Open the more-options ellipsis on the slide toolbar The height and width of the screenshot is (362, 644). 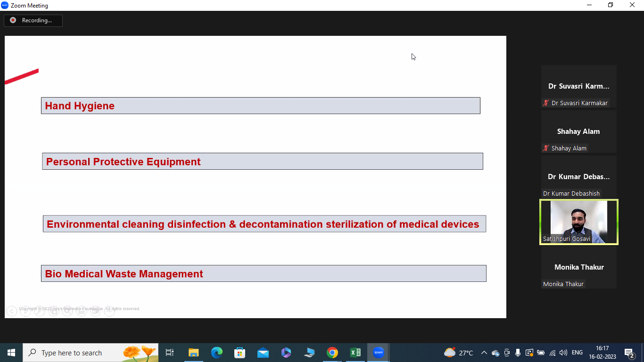click(109, 311)
